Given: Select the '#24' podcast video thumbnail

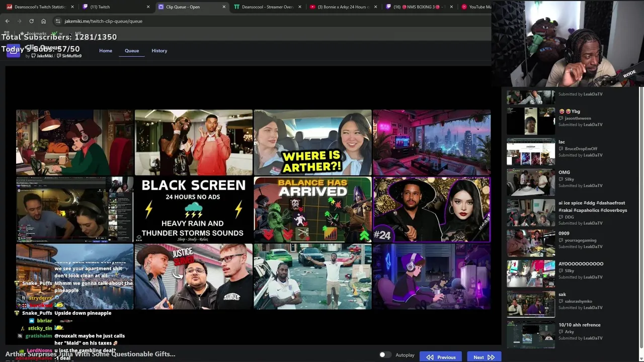Looking at the screenshot, I should tap(432, 210).
